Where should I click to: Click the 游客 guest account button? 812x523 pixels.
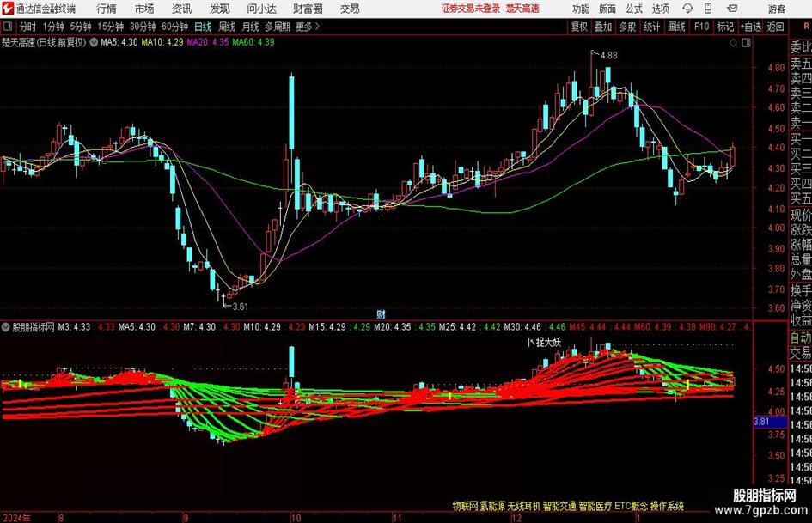pyautogui.click(x=777, y=9)
